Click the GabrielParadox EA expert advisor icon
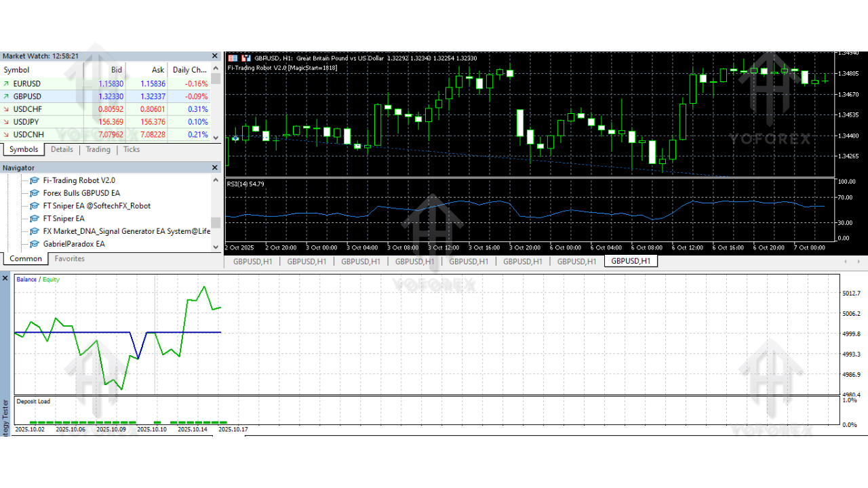The height and width of the screenshot is (488, 868). pos(34,244)
